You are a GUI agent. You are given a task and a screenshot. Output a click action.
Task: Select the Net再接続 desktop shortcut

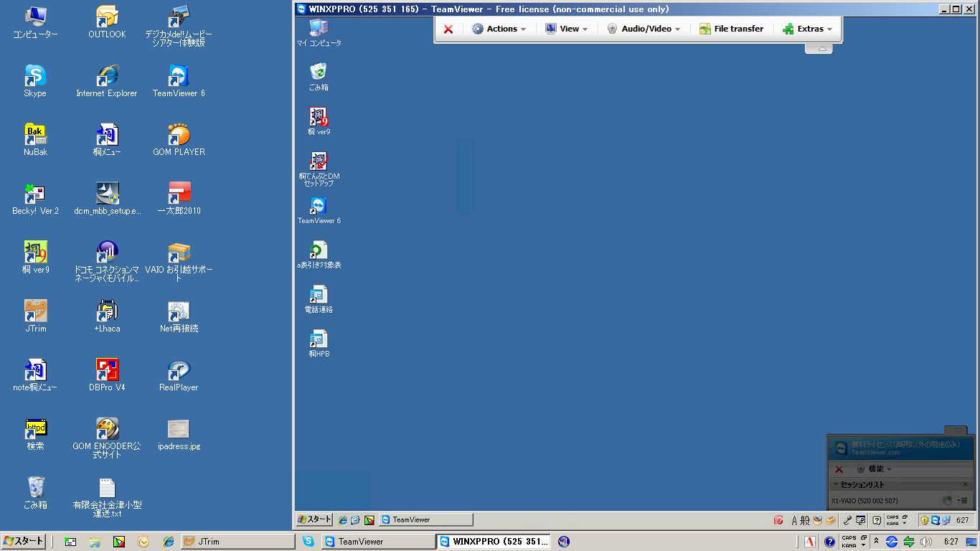179,316
